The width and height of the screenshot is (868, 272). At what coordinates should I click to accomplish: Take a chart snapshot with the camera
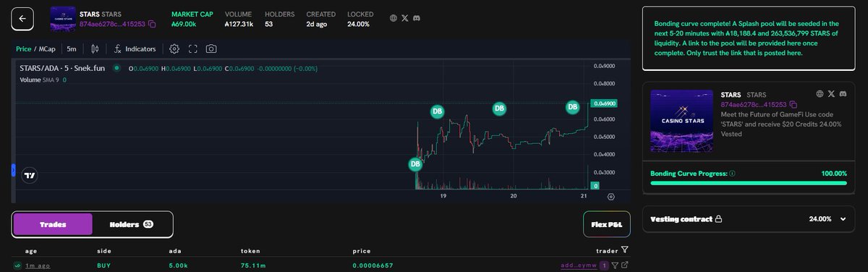tap(211, 48)
